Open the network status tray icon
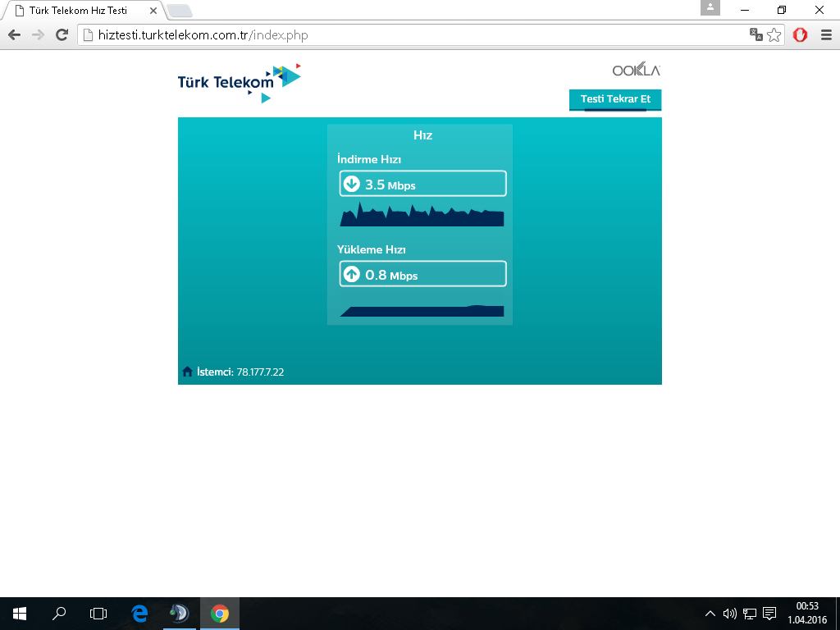 [750, 614]
